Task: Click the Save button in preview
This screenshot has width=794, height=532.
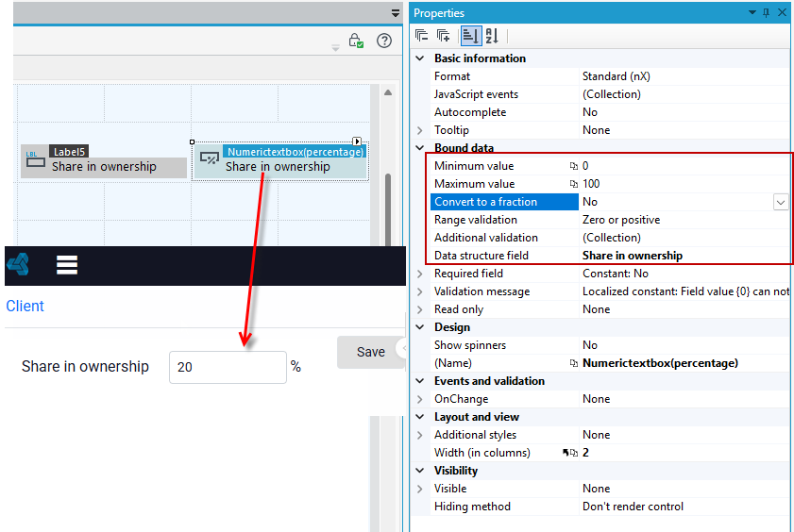Action: 371,352
